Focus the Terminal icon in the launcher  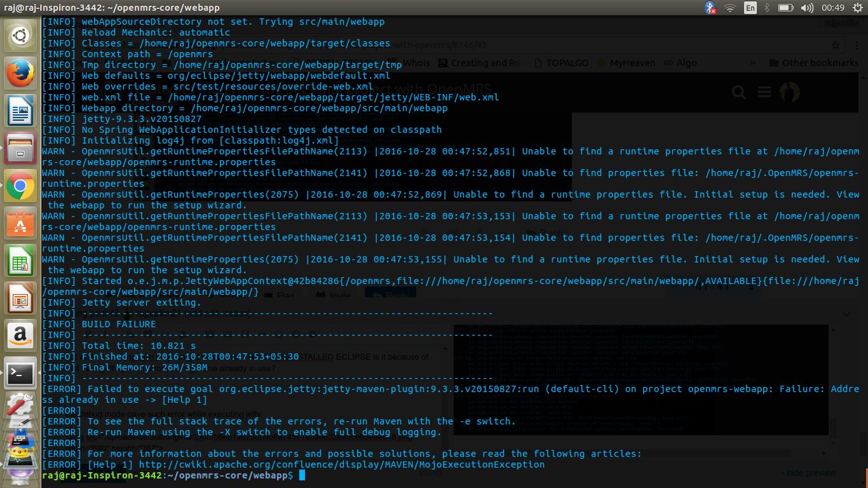[20, 373]
